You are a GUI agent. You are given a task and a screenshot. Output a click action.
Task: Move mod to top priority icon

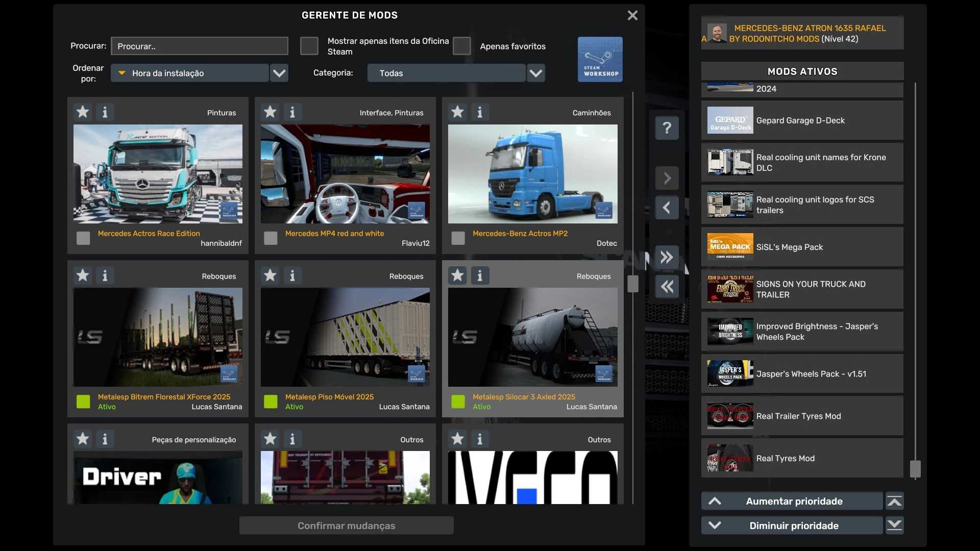tap(894, 502)
